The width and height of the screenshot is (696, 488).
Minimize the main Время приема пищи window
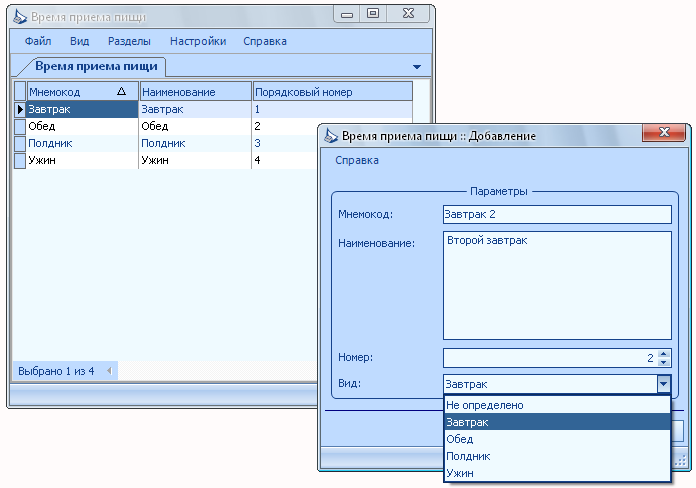click(x=347, y=14)
